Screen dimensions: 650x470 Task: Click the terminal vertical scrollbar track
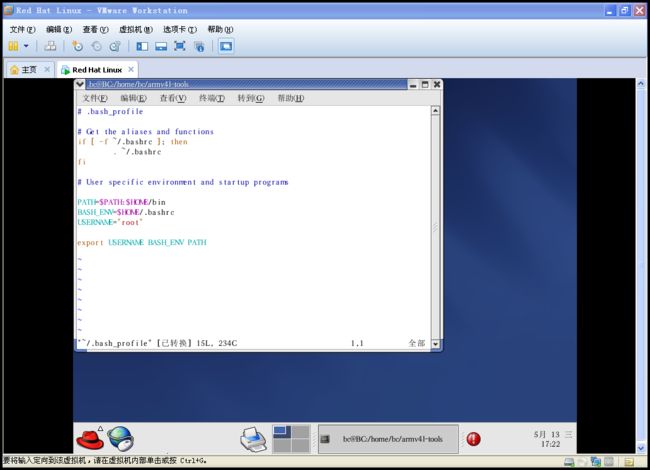click(x=435, y=227)
